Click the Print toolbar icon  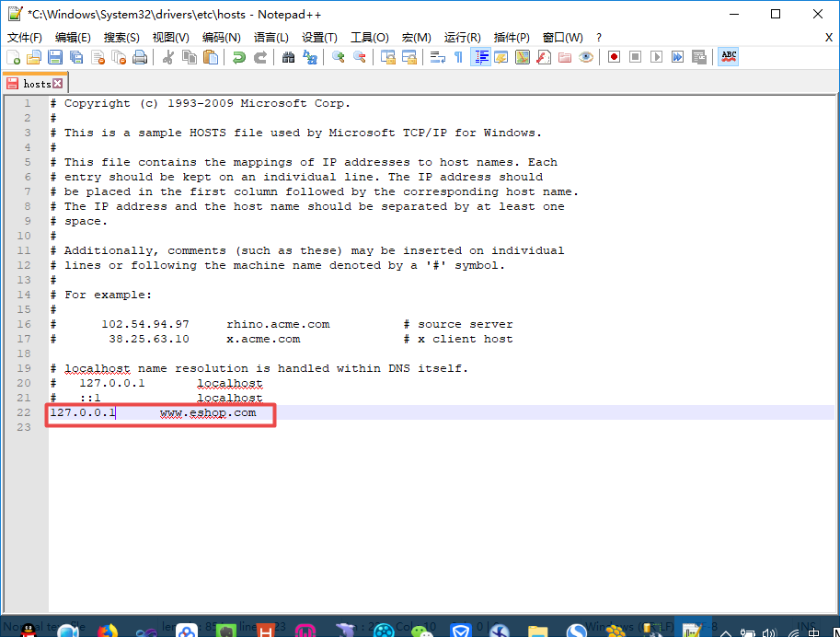click(140, 57)
